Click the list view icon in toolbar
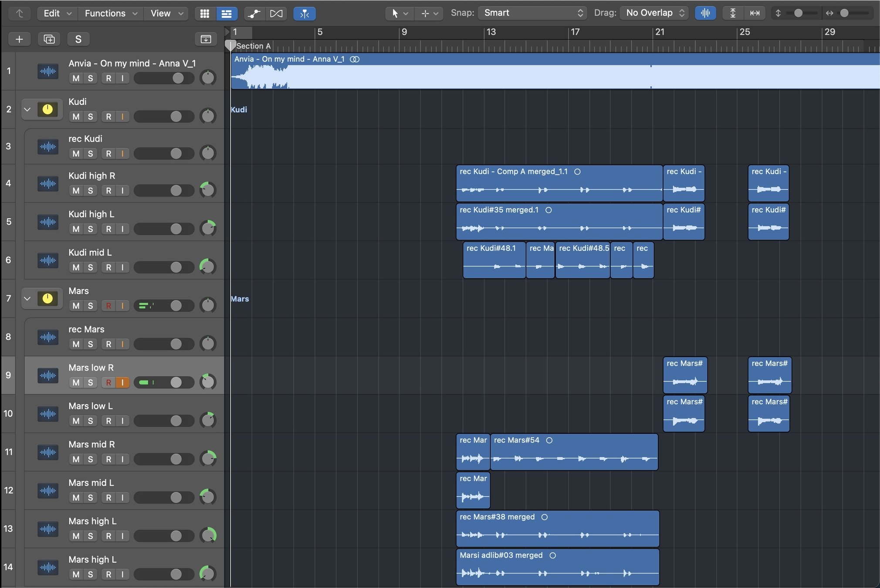The width and height of the screenshot is (880, 588). pos(227,14)
